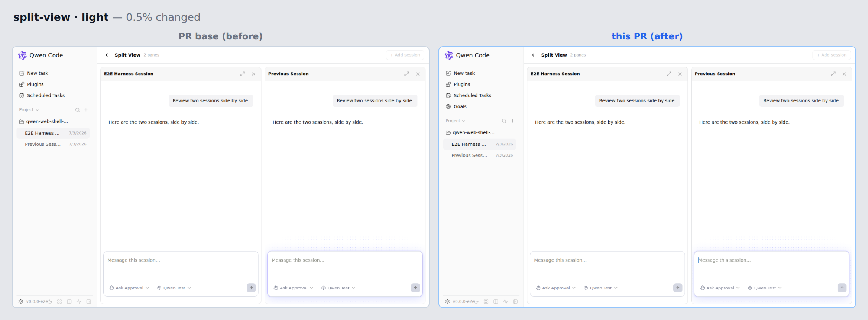This screenshot has width=868, height=320.
Task: Add project plus icon in after window
Action: point(512,121)
